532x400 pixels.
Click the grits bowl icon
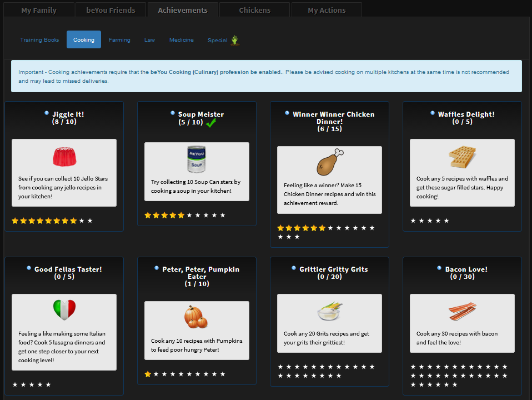329,311
